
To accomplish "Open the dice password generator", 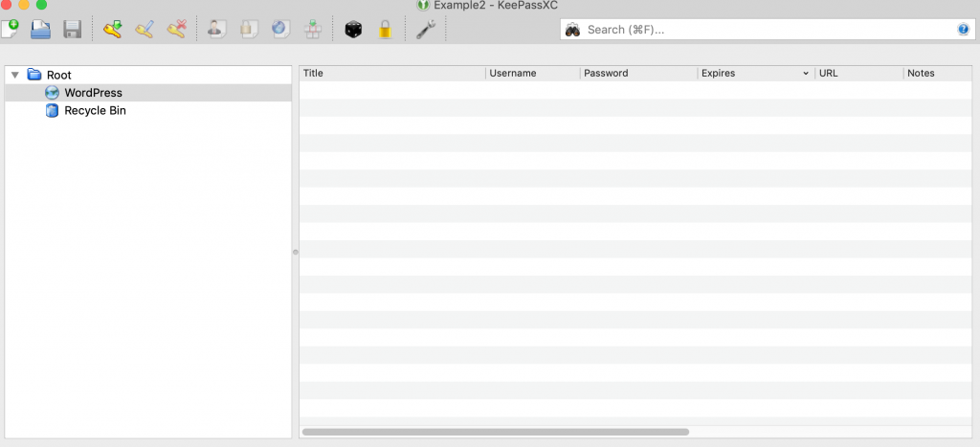I will point(354,30).
